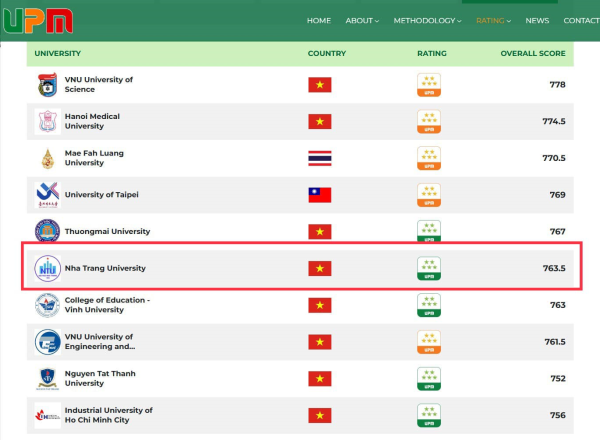This screenshot has height=440, width=600.
Task: Open the RATING dropdown menu
Action: [493, 21]
